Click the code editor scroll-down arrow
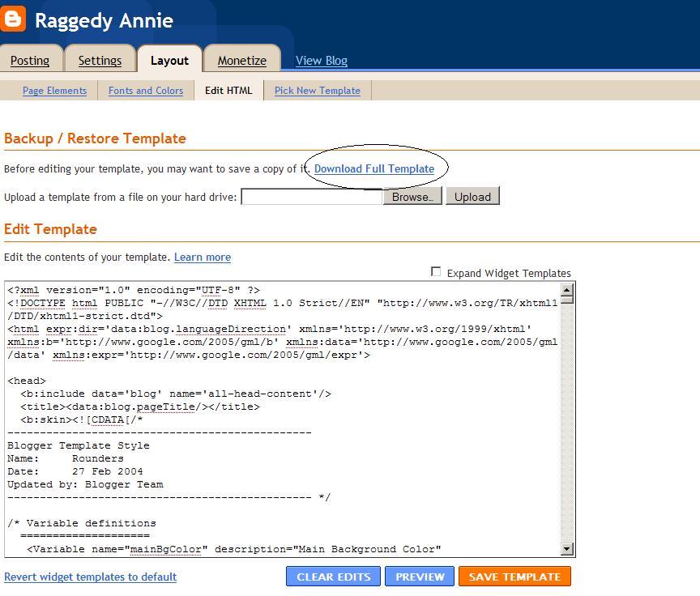This screenshot has width=700, height=596. pyautogui.click(x=566, y=549)
